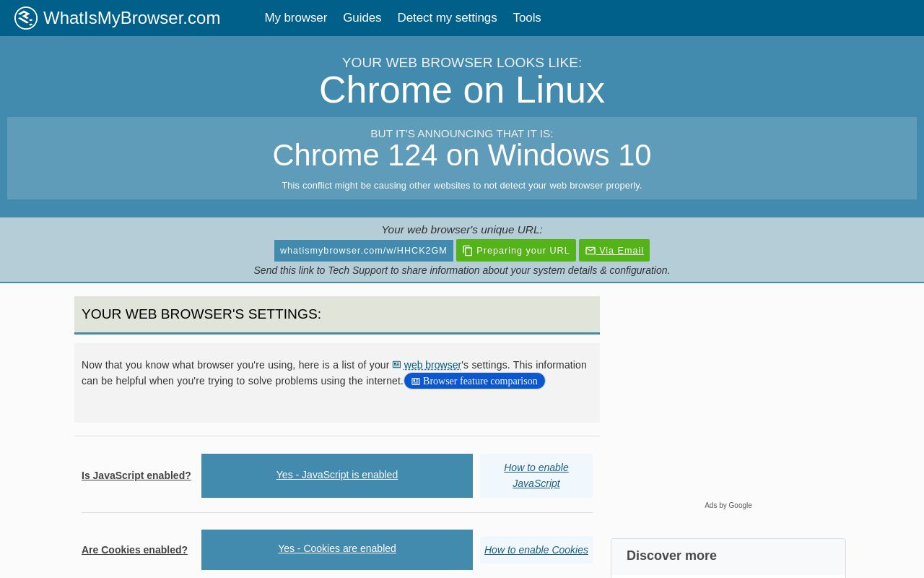924x578 pixels.
Task: Open the My browser menu
Action: coord(296,18)
